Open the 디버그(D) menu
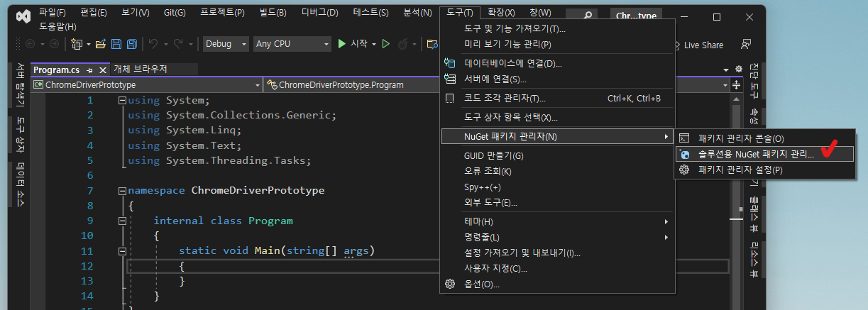868x310 pixels. 319,13
